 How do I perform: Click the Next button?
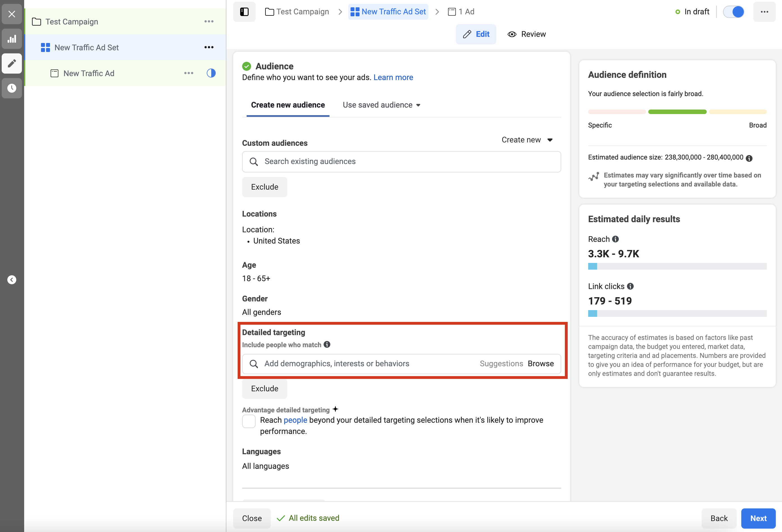[x=758, y=518]
